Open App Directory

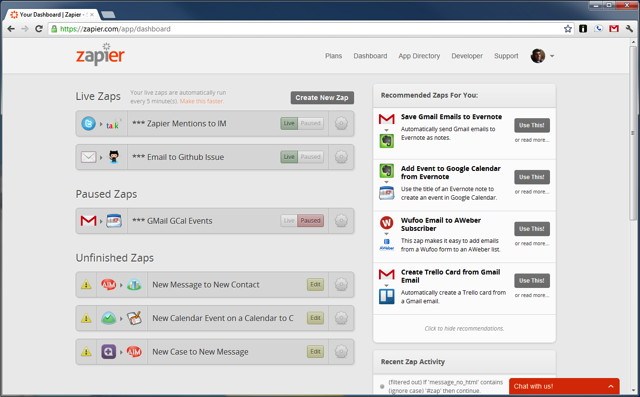(419, 56)
